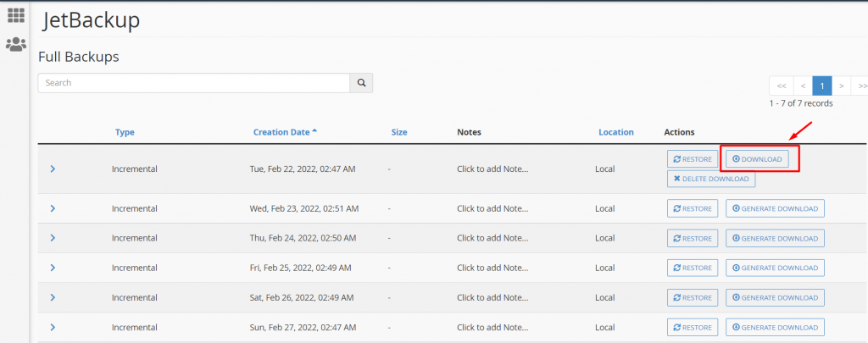Click Local location in Feb 23 row
Image resolution: width=868 pixels, height=343 pixels.
605,208
